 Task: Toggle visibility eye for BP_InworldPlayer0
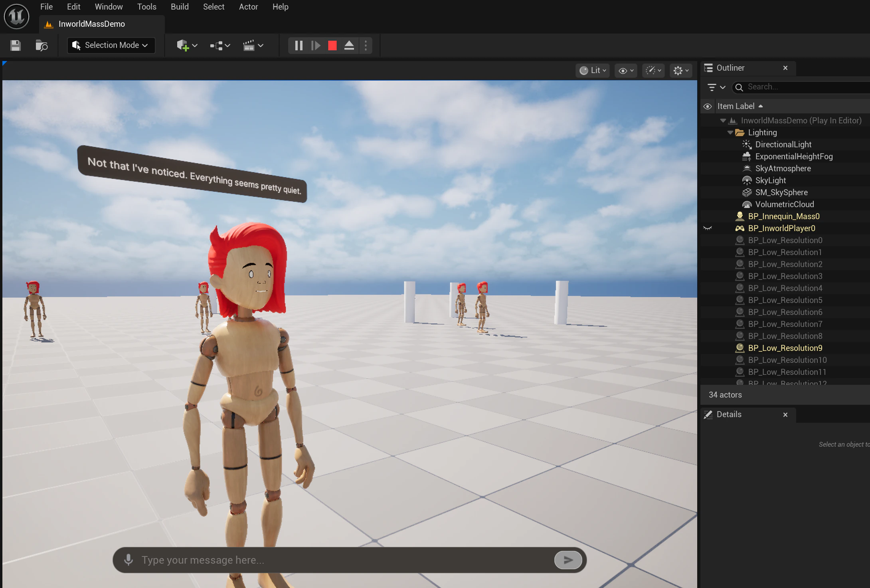(708, 228)
